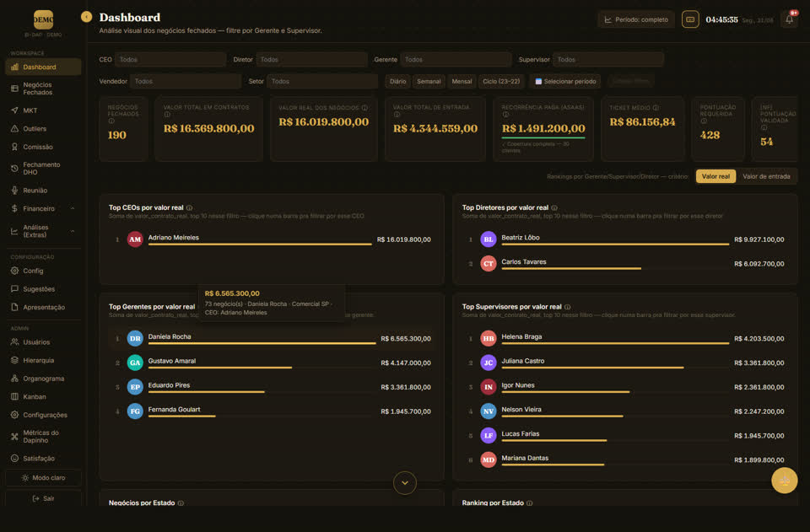Click Sair to log out

(x=43, y=498)
